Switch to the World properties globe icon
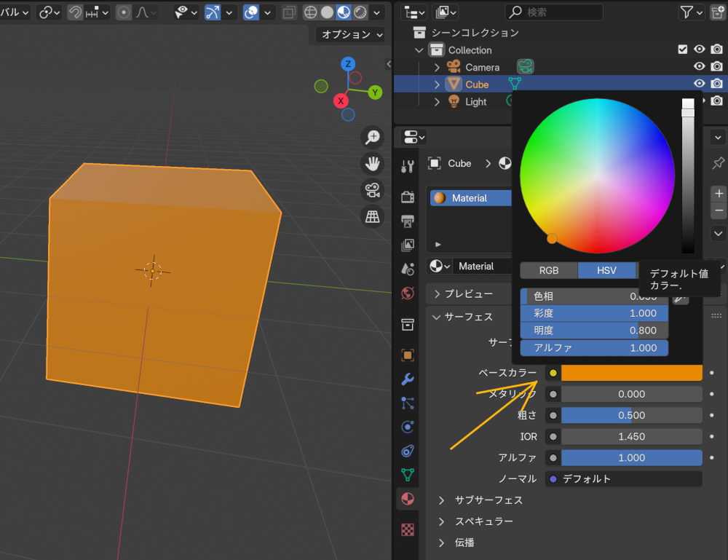The width and height of the screenshot is (728, 560). [x=407, y=293]
